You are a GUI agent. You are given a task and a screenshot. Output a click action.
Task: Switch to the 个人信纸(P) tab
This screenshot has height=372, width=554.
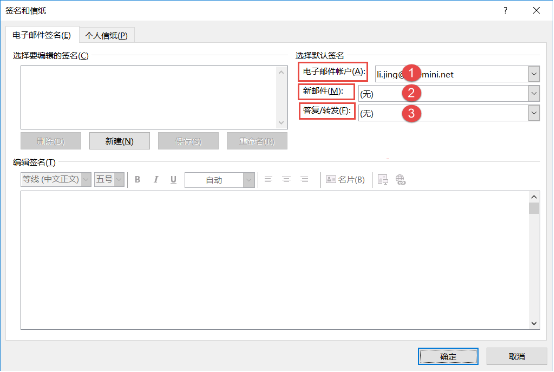point(106,35)
